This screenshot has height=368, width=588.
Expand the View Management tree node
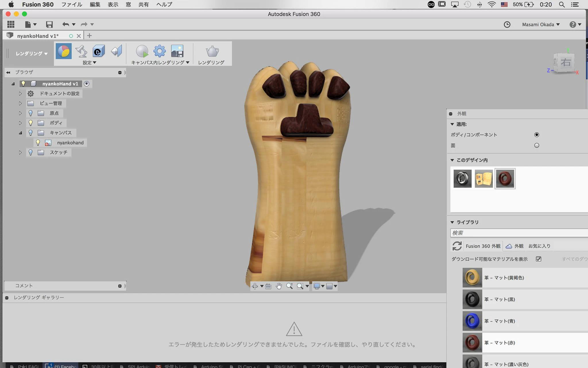20,103
